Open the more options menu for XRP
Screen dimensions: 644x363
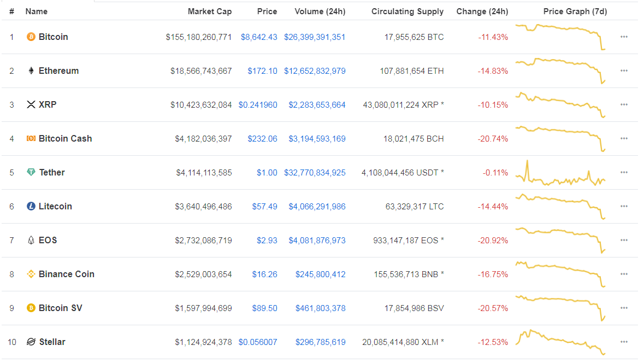pos(624,105)
